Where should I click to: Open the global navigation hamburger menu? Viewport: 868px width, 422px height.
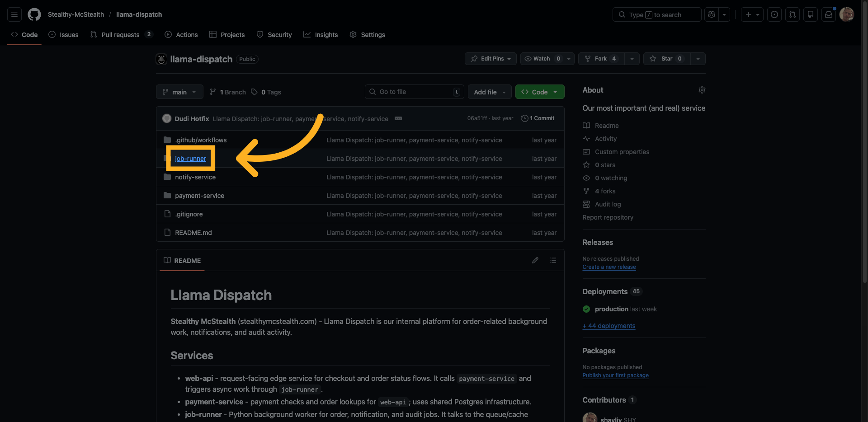point(14,14)
